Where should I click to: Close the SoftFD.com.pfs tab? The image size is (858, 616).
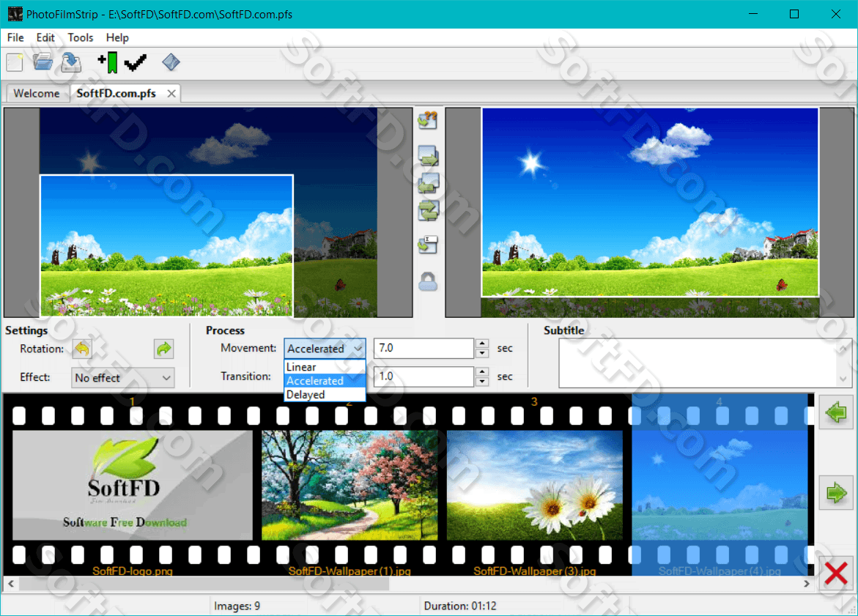(171, 94)
